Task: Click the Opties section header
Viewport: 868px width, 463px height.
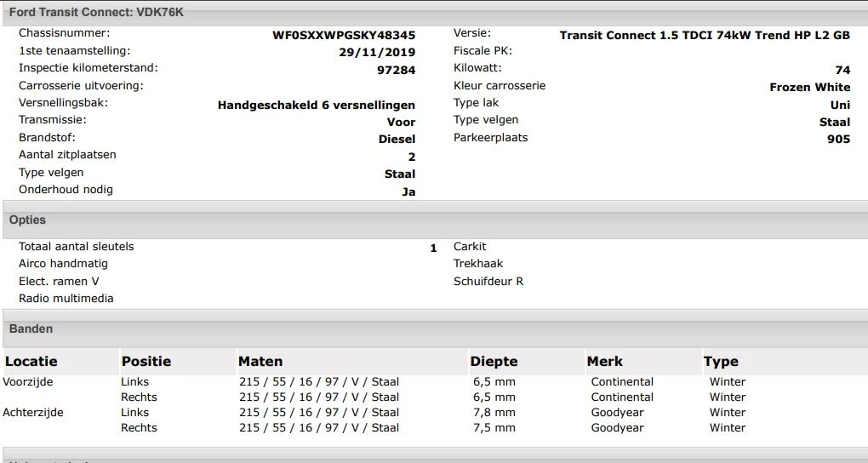Action: tap(27, 220)
